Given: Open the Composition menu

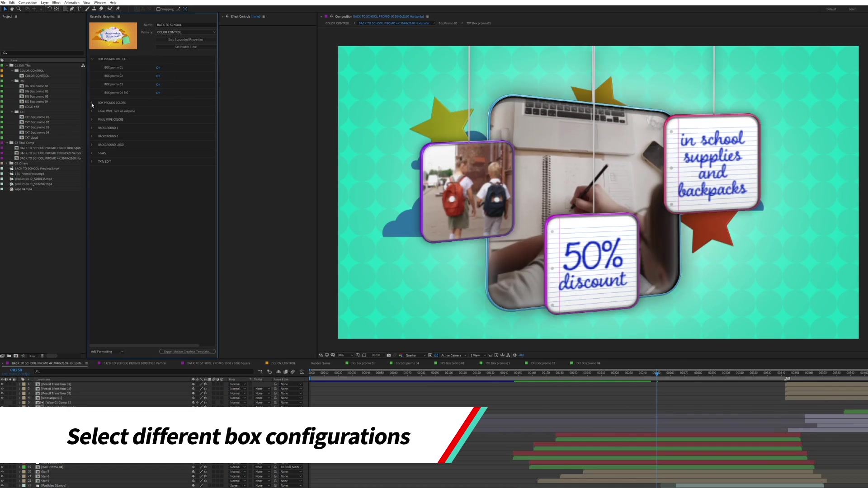Looking at the screenshot, I should [28, 3].
